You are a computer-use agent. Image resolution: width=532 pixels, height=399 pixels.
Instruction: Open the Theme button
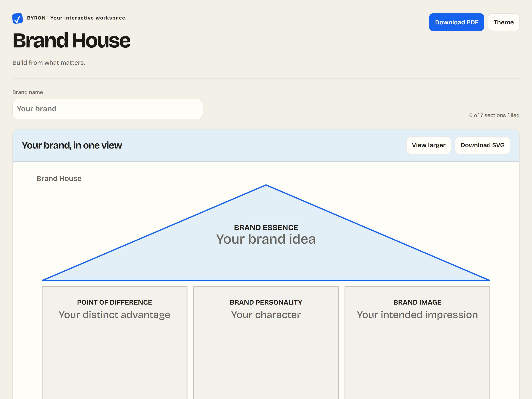503,22
